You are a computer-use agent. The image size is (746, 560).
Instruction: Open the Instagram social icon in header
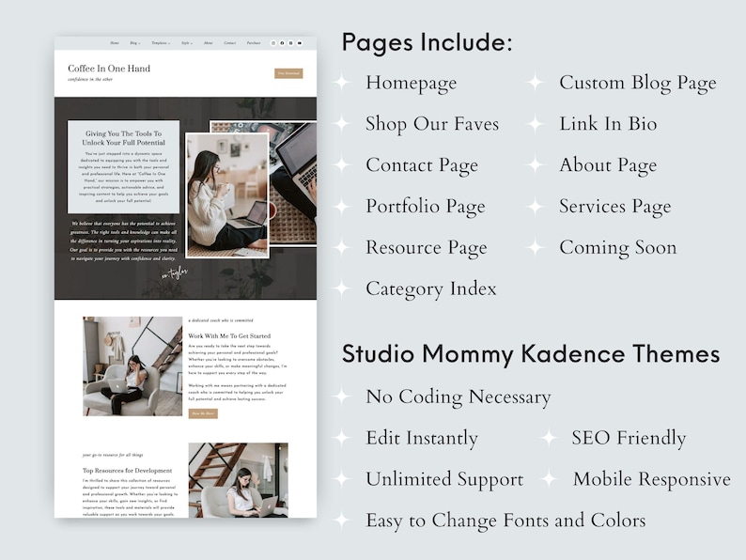[x=273, y=43]
